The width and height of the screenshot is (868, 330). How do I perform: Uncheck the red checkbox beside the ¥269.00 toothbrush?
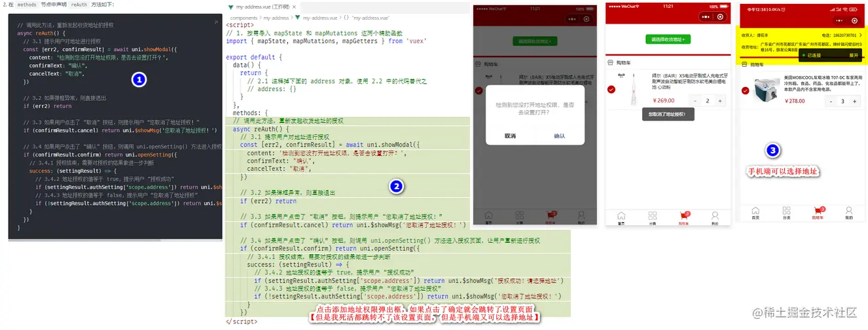pyautogui.click(x=611, y=89)
